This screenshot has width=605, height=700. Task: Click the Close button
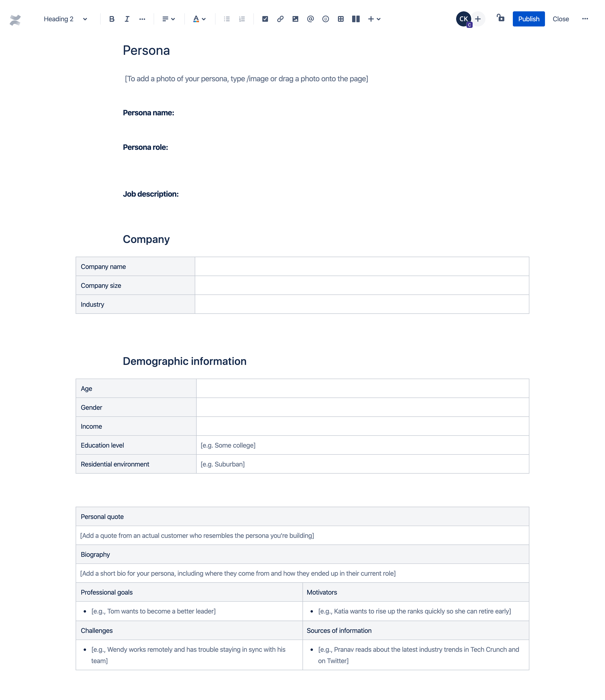560,18
